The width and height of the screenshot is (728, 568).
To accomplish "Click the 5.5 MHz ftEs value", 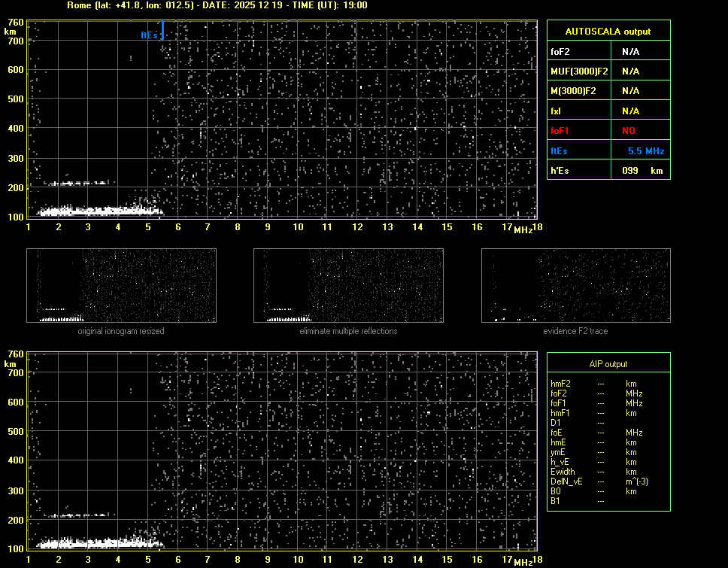I will (645, 151).
